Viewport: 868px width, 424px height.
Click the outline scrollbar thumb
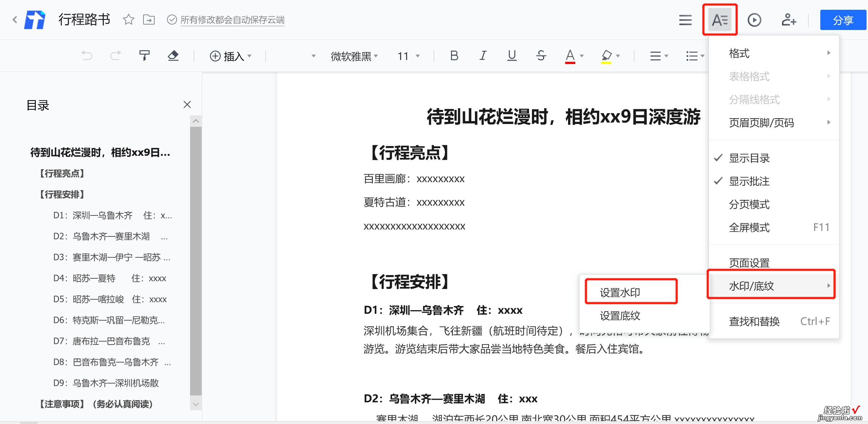click(196, 261)
